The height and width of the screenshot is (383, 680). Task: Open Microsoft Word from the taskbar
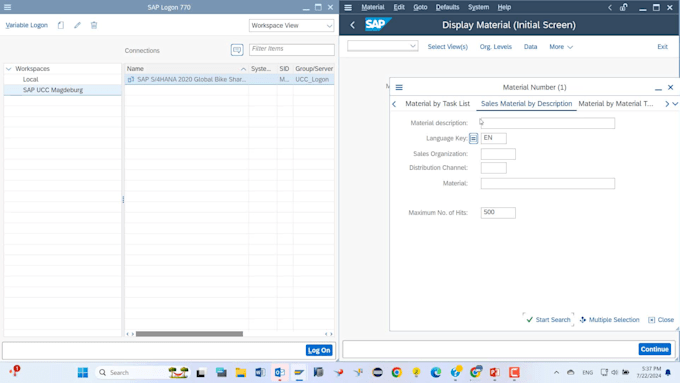[260, 373]
